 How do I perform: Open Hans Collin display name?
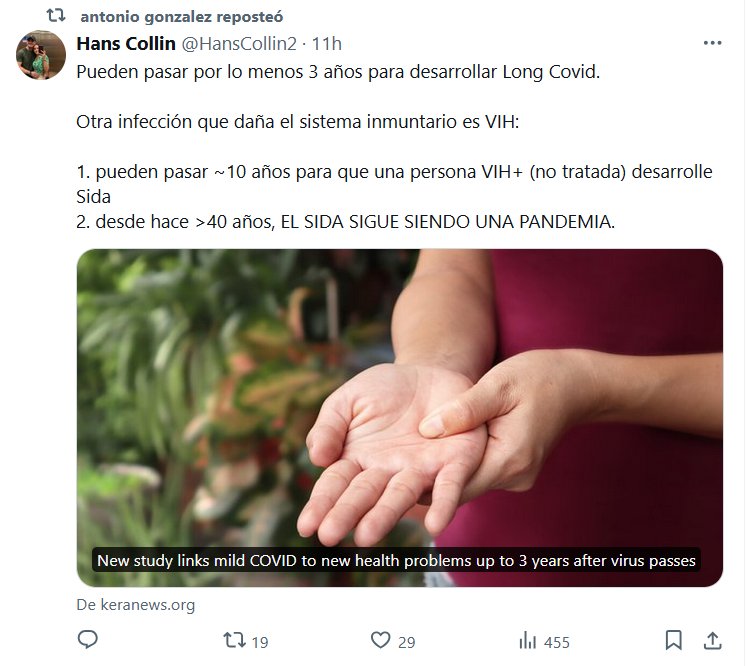tap(126, 44)
